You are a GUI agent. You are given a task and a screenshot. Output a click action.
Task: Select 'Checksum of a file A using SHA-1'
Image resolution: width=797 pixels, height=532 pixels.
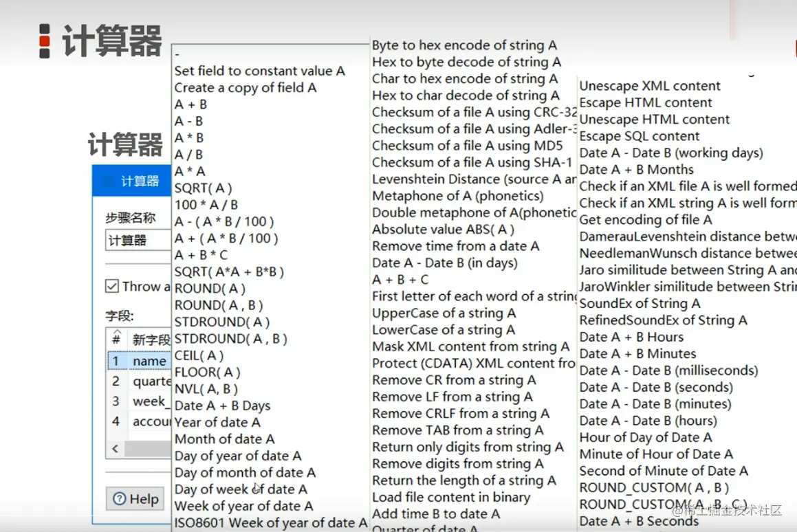[472, 162]
